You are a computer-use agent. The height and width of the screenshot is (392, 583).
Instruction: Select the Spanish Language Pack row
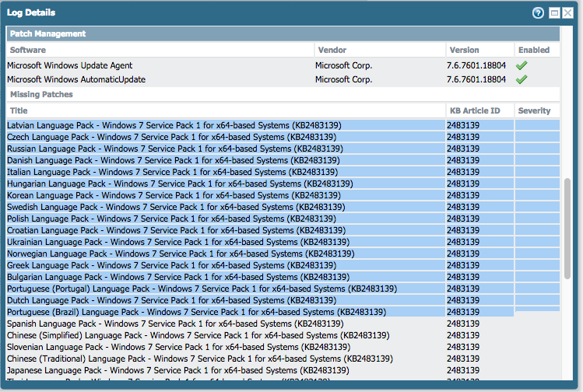click(283, 324)
